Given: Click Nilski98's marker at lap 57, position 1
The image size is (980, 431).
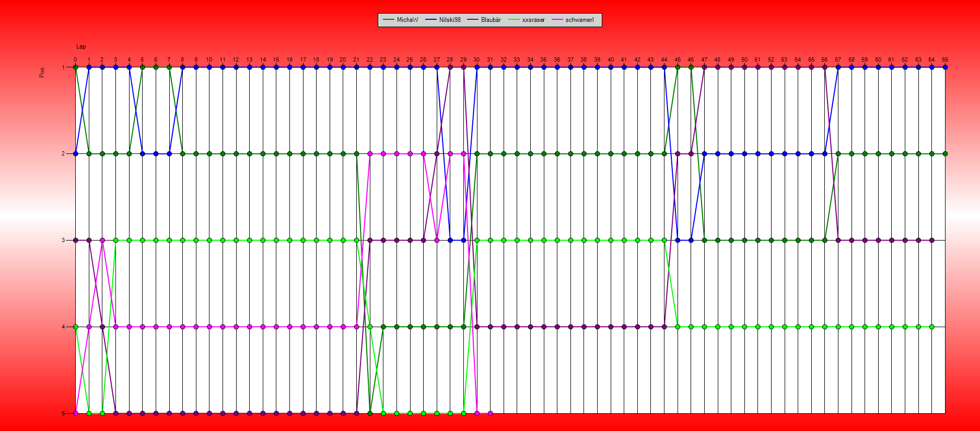Looking at the screenshot, I should pos(838,67).
